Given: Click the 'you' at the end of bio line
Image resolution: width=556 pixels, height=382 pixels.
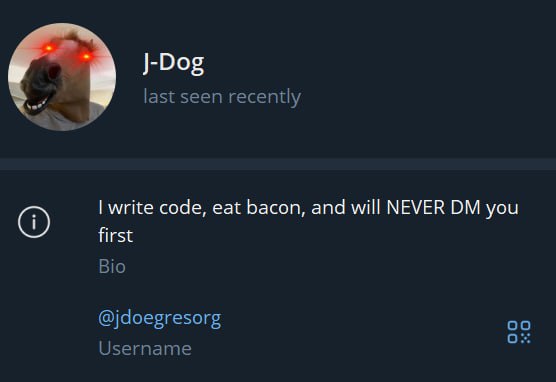Looking at the screenshot, I should point(502,209).
